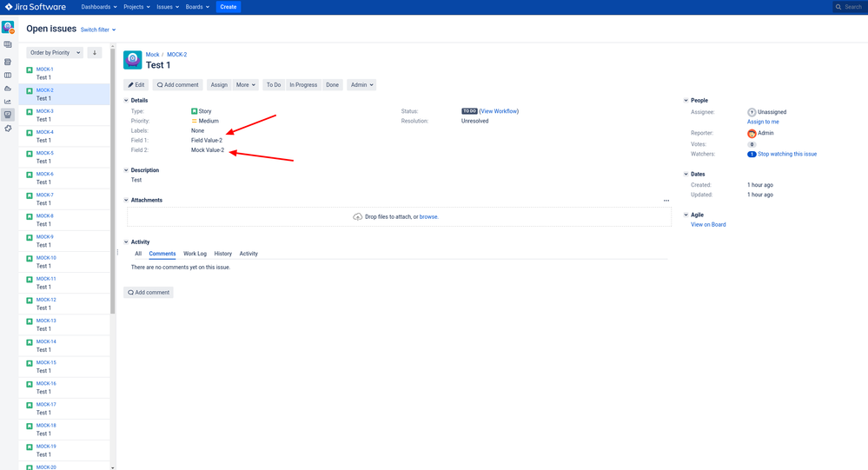Open the Dashboards dropdown menu

tap(99, 7)
